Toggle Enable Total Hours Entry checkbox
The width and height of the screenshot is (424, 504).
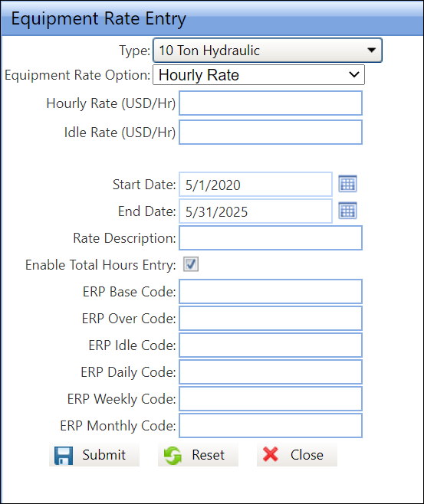(x=191, y=264)
